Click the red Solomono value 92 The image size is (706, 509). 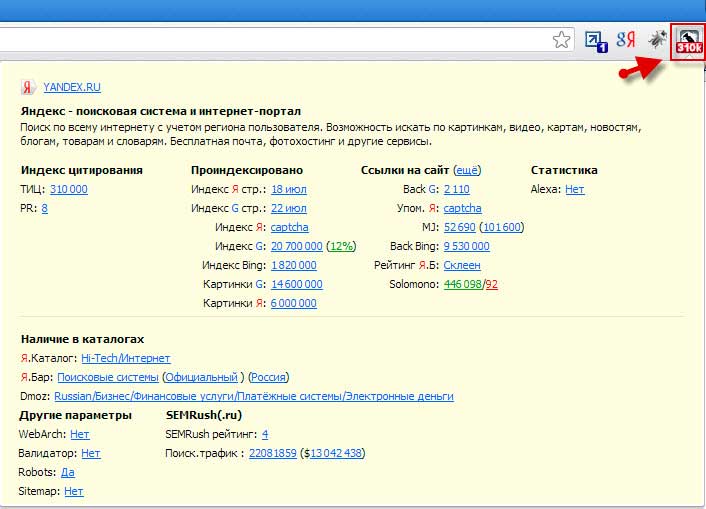tap(491, 284)
